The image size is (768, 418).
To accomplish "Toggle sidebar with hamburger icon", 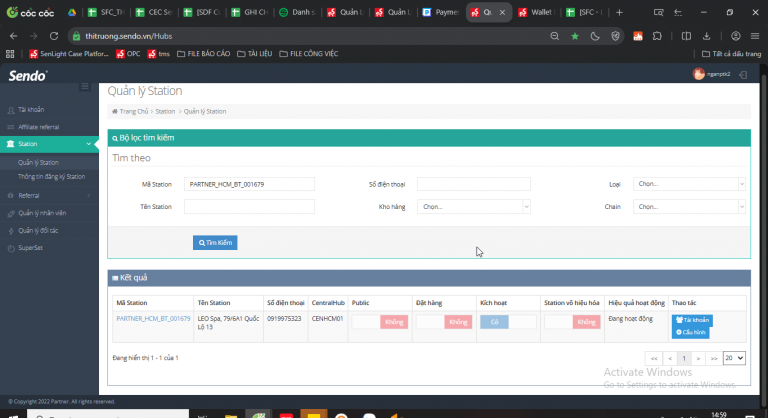I will [x=85, y=86].
